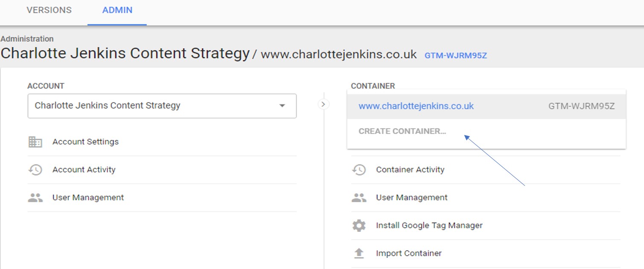Click the Import Container upload icon

coord(358,253)
